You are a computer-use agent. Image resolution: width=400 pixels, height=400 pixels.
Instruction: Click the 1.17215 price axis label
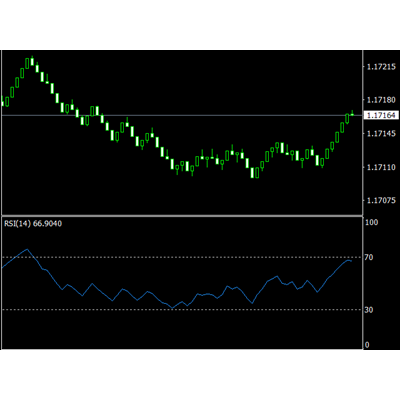381,67
